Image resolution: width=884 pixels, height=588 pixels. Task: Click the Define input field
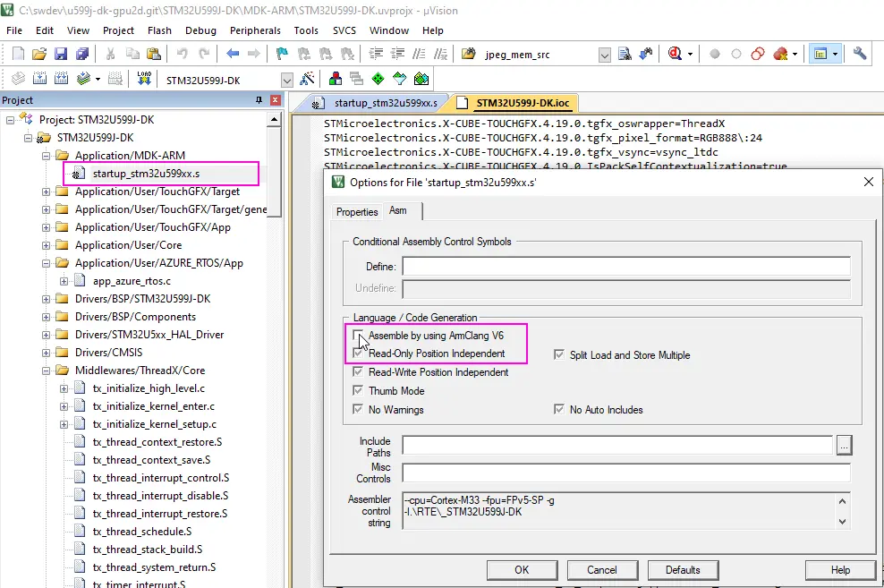coord(625,267)
